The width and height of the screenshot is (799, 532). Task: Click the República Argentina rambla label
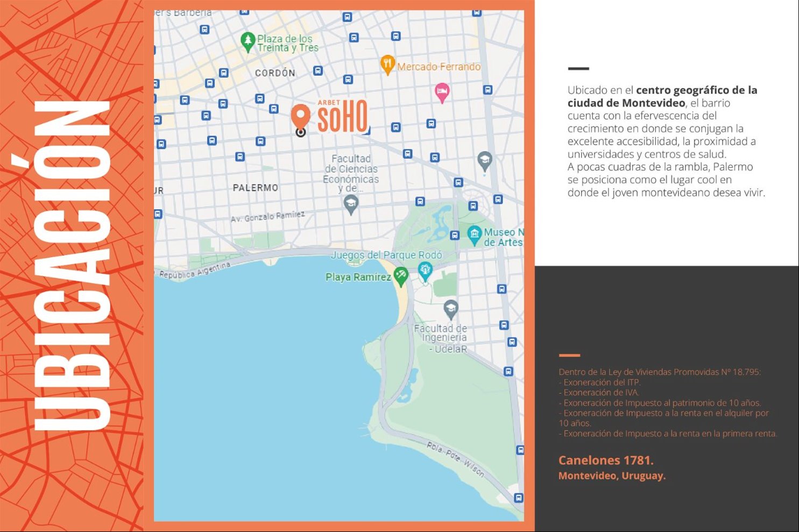coord(195,271)
